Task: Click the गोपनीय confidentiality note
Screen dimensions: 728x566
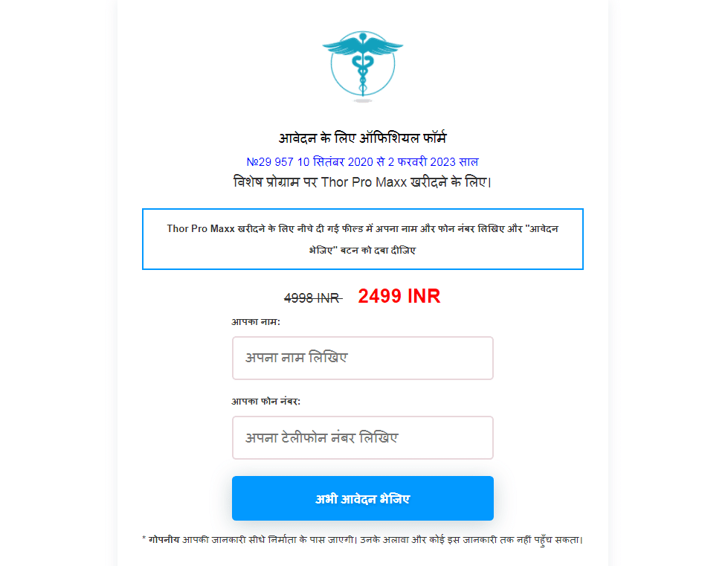Action: pos(363,540)
